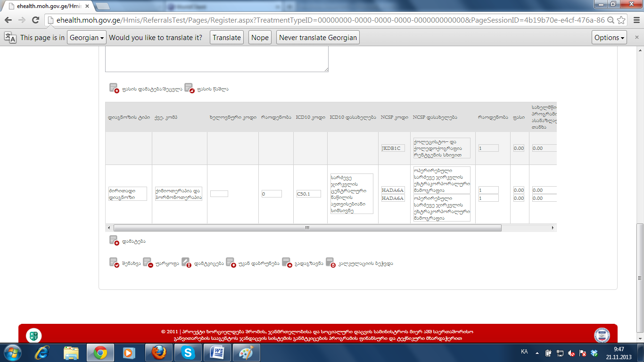Click Never translate Georgian button
The height and width of the screenshot is (362, 644).
point(318,38)
